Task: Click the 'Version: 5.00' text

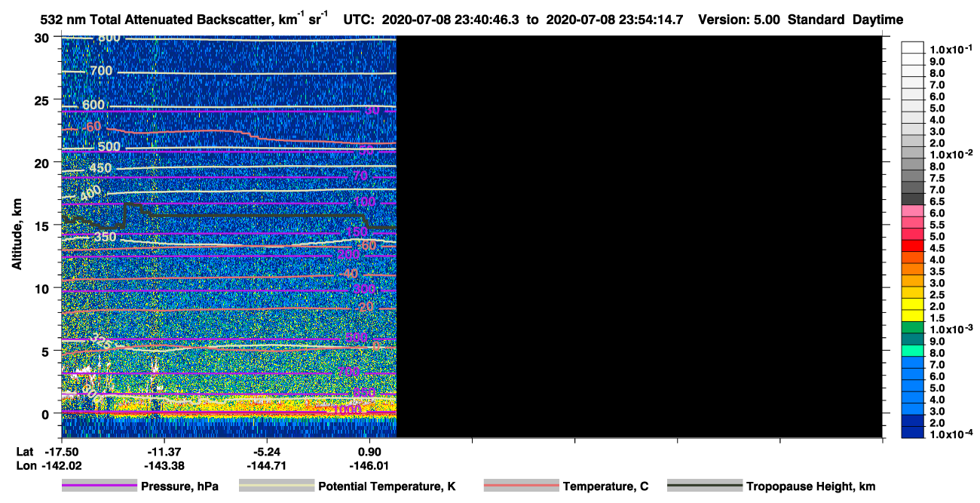Action: [x=739, y=20]
